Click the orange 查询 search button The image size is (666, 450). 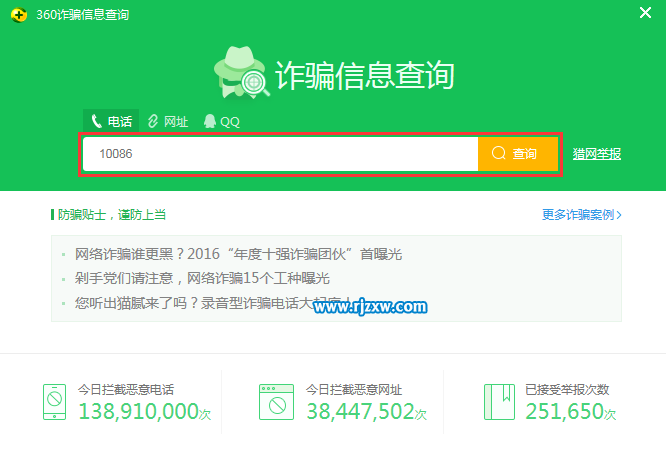click(x=518, y=154)
